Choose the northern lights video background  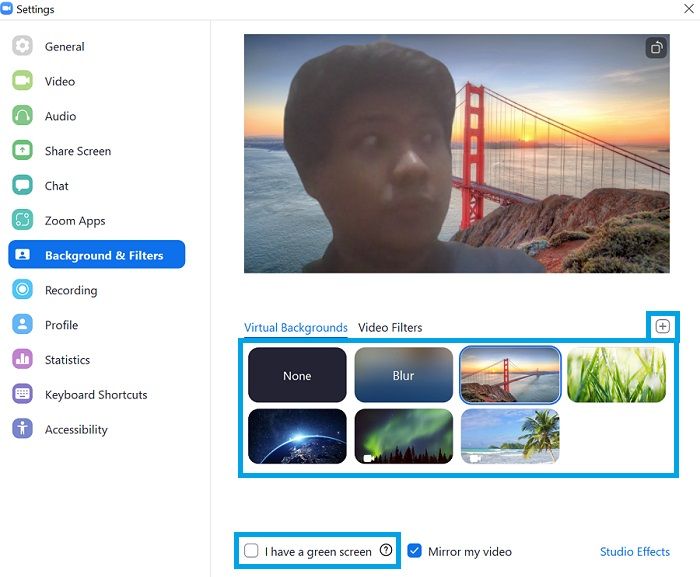tap(404, 436)
